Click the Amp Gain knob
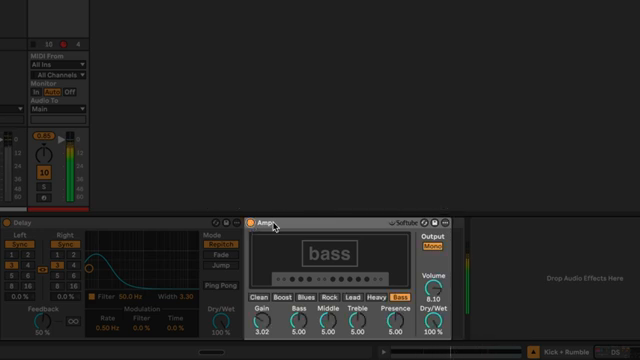This screenshot has width=640, height=360. tap(262, 321)
